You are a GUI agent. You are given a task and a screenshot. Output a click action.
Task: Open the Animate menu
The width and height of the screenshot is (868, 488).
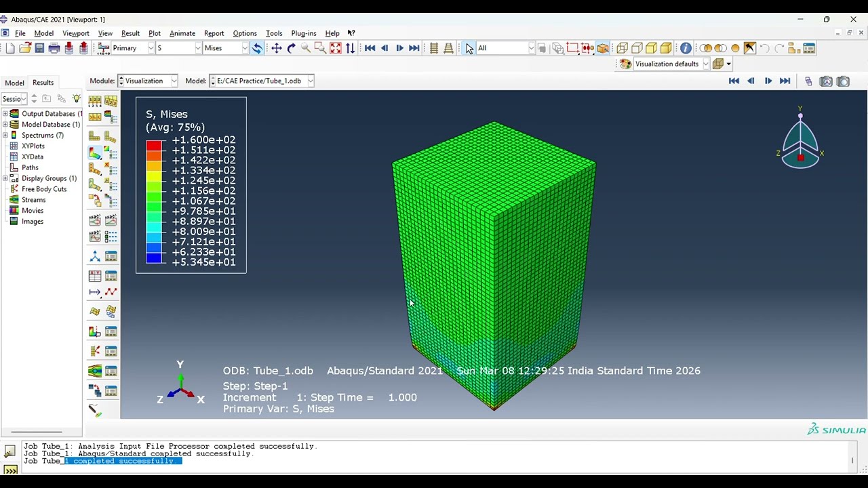[182, 33]
